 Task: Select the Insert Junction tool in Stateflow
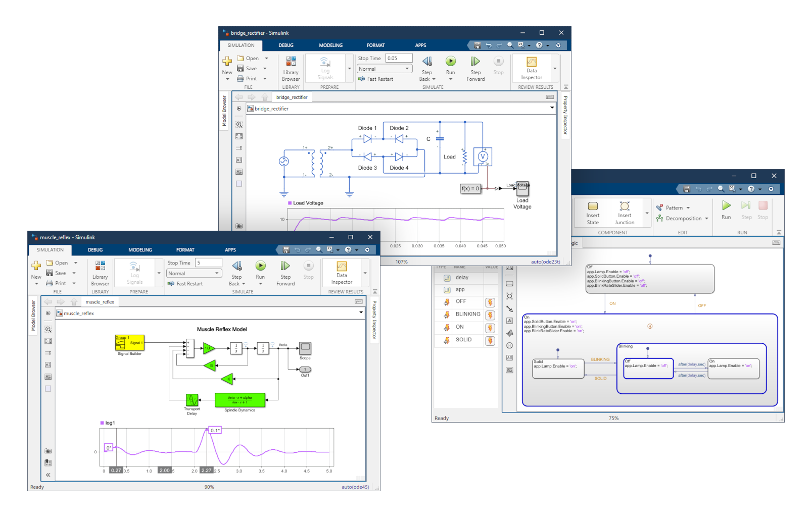click(625, 212)
